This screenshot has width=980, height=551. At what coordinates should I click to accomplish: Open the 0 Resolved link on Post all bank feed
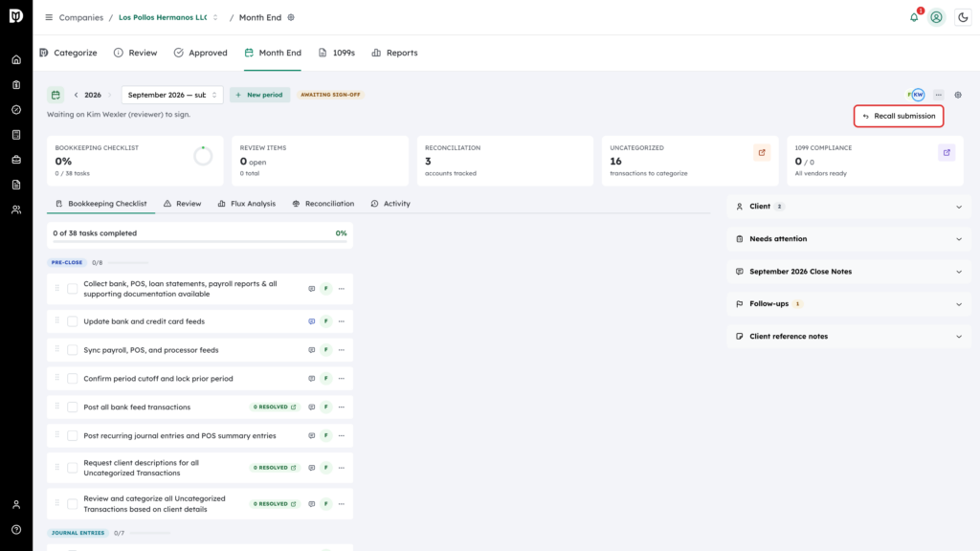275,408
